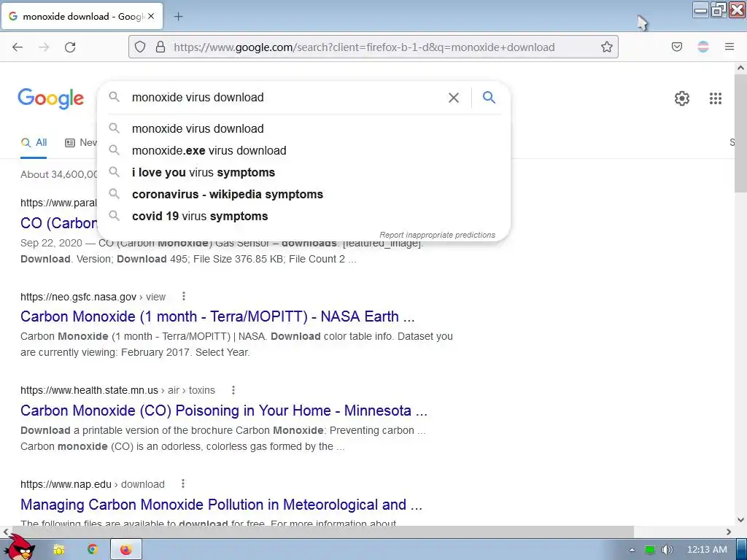Viewport: 747px width, 560px height.
Task: Open options for health.state.mn.us result
Action: (x=233, y=390)
